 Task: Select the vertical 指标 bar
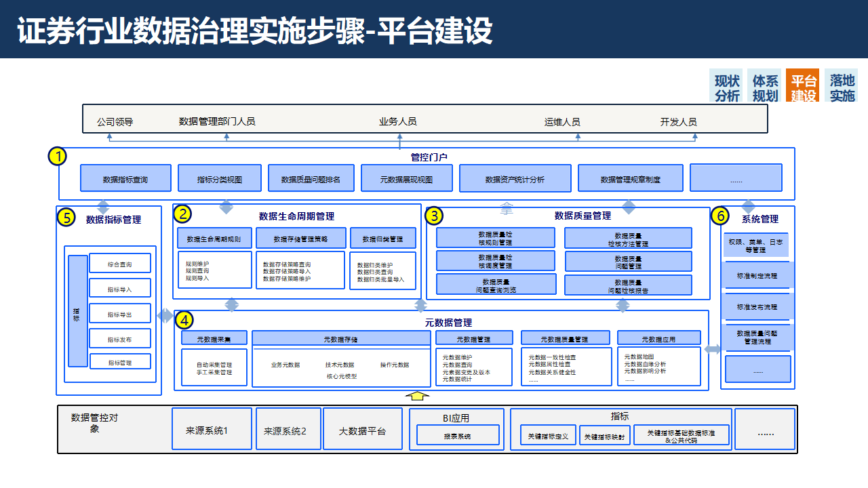(78, 311)
